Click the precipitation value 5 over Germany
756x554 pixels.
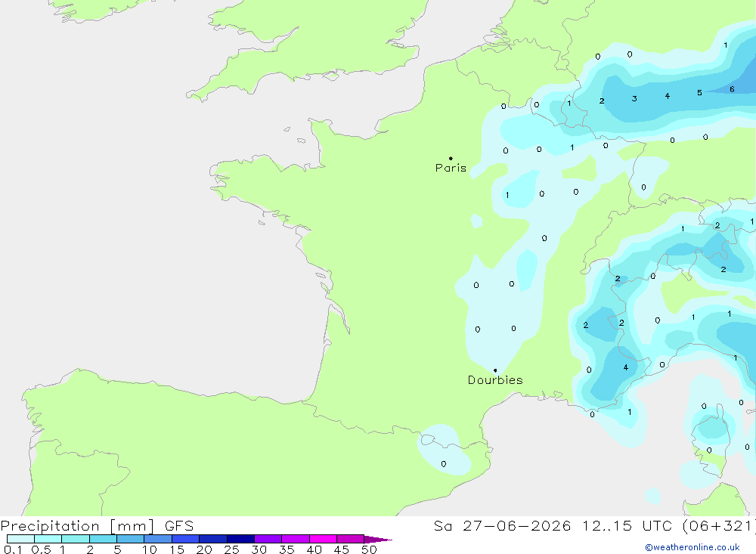(699, 92)
